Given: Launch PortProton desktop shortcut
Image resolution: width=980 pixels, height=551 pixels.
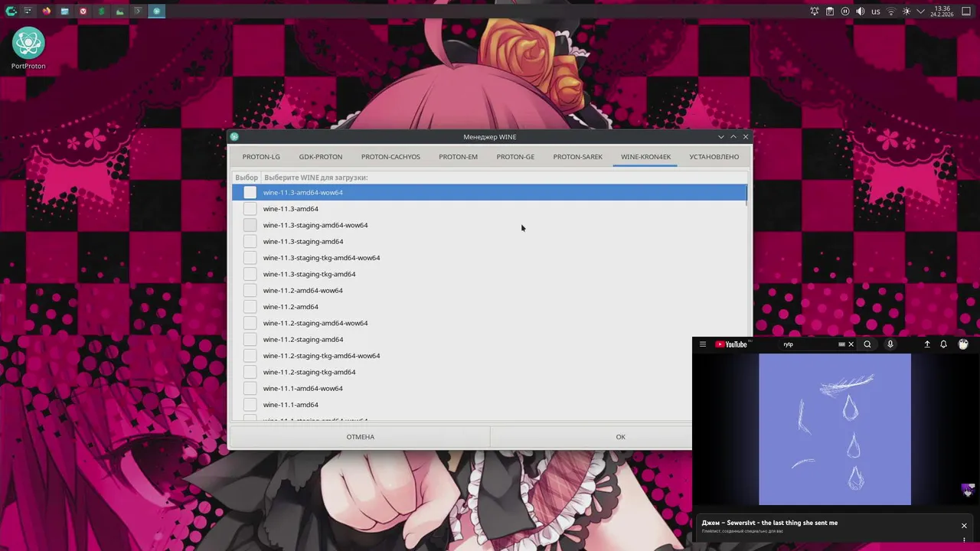Looking at the screenshot, I should click(x=28, y=50).
